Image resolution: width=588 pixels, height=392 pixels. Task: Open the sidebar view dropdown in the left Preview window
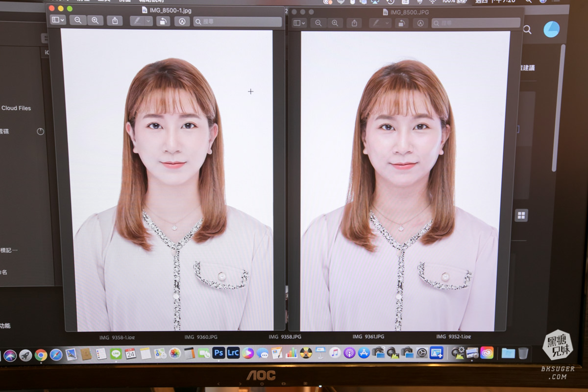(x=57, y=21)
